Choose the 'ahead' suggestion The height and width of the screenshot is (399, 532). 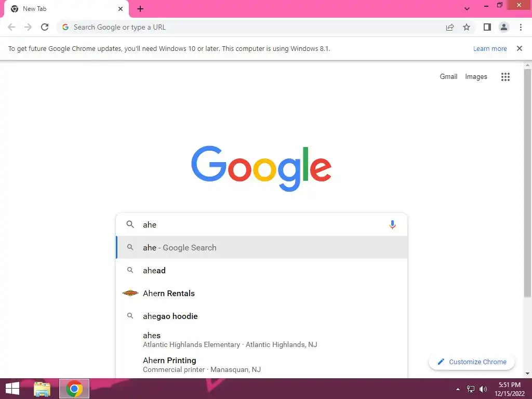point(261,270)
